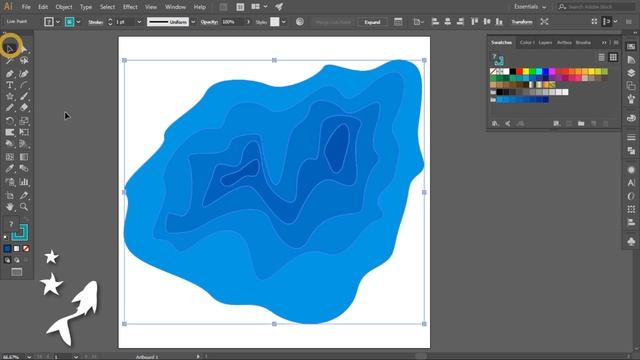This screenshot has width=640, height=360.
Task: Click the GPU performance rocket icon
Action: point(279,7)
